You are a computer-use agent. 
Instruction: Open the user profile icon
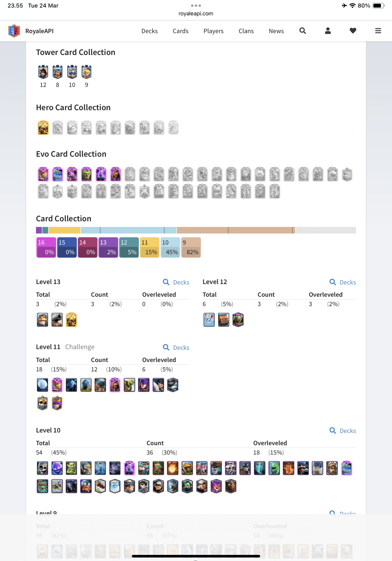coord(328,31)
